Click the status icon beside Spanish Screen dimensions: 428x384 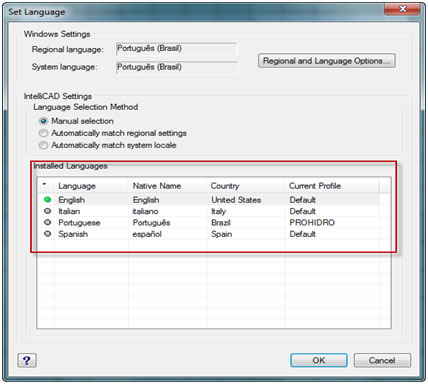click(48, 234)
